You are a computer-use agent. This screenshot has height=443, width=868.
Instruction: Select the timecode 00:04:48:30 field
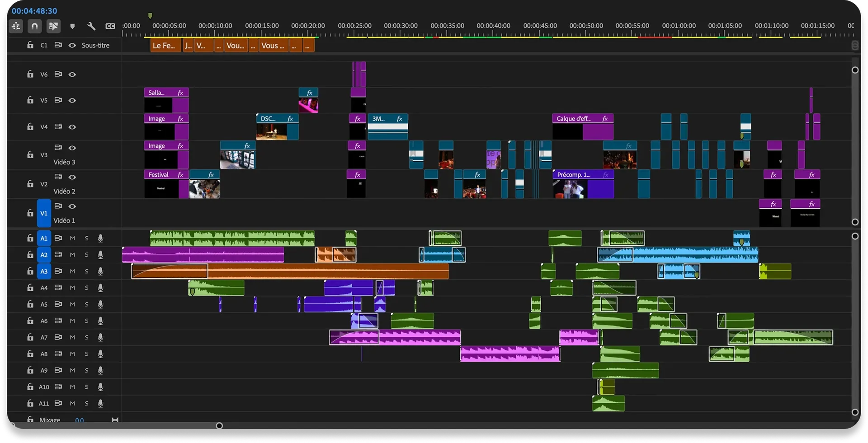34,11
